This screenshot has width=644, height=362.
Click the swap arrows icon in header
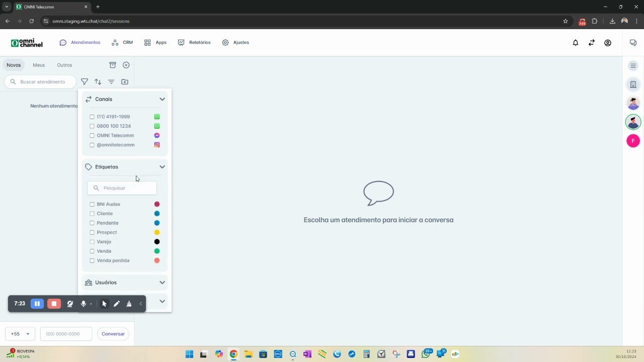592,43
